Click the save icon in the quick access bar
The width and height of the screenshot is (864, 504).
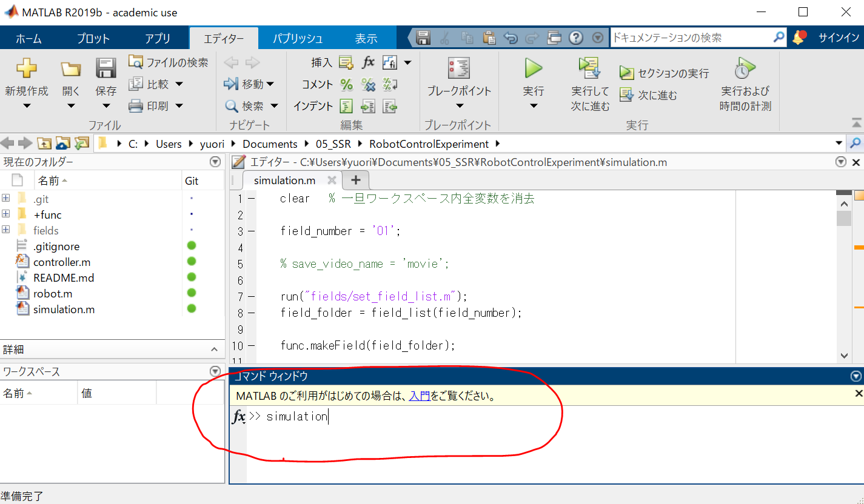tap(423, 38)
